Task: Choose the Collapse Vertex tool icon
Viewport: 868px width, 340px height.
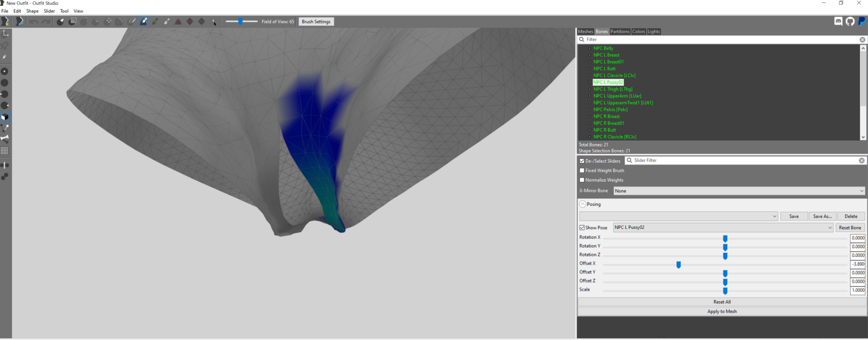Action: 178,21
